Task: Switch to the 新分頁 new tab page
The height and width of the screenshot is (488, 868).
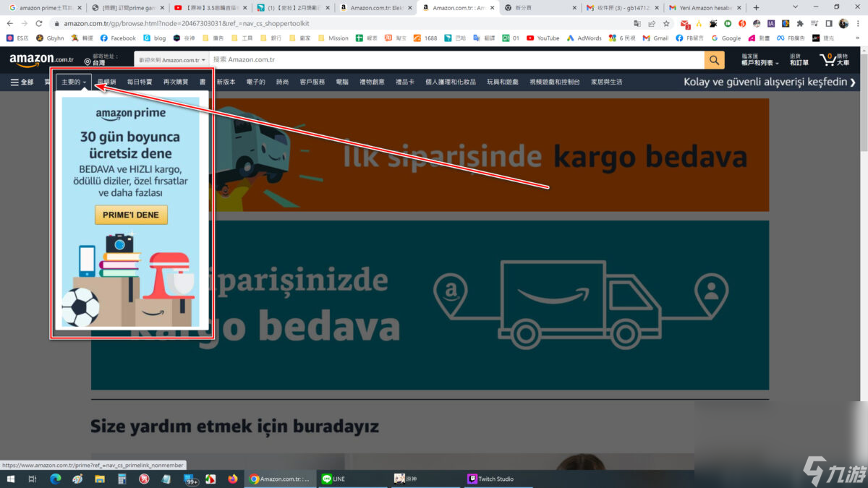Action: pos(539,7)
